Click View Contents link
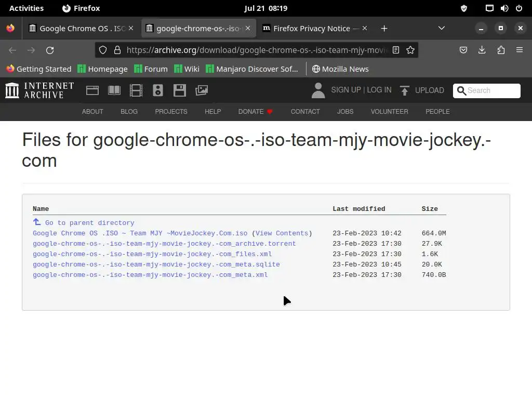 (x=282, y=233)
